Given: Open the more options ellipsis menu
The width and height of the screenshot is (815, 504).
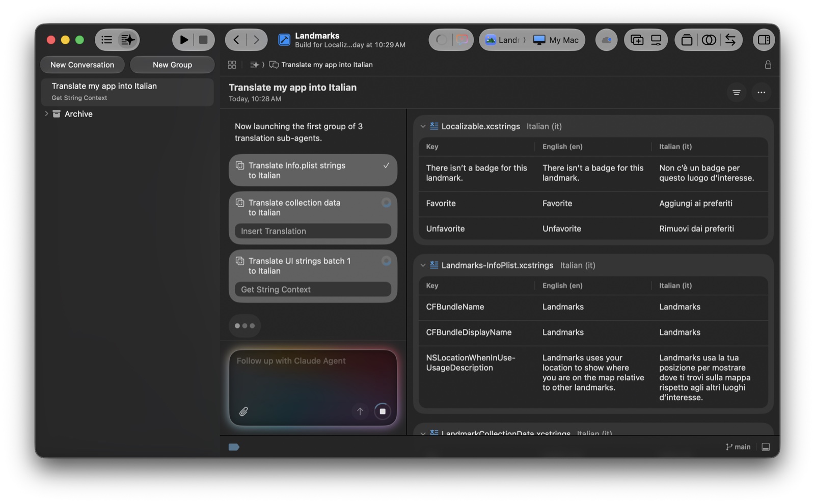Looking at the screenshot, I should coord(761,92).
